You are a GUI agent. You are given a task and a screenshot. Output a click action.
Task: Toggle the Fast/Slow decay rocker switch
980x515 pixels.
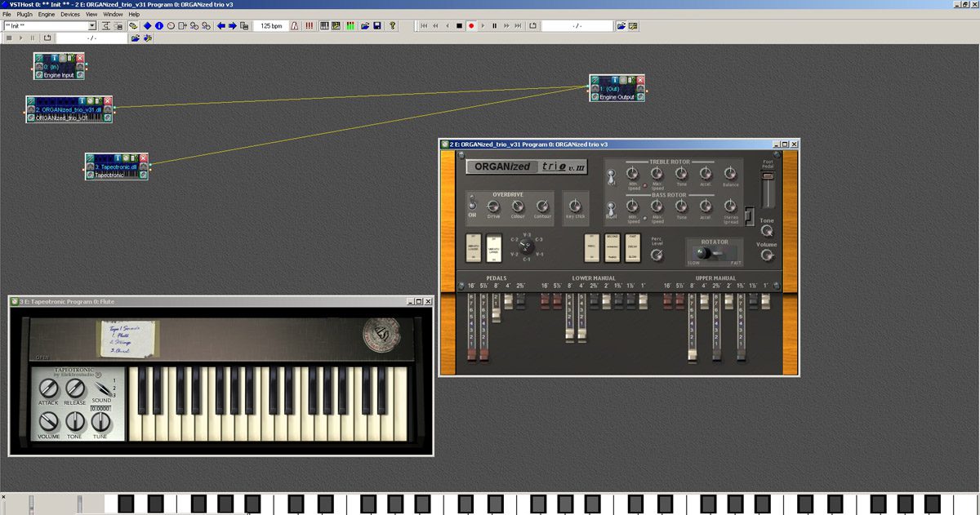coord(633,247)
